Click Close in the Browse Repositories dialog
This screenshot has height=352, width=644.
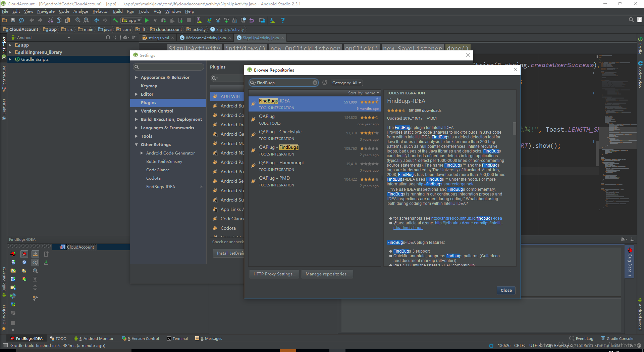pyautogui.click(x=506, y=291)
